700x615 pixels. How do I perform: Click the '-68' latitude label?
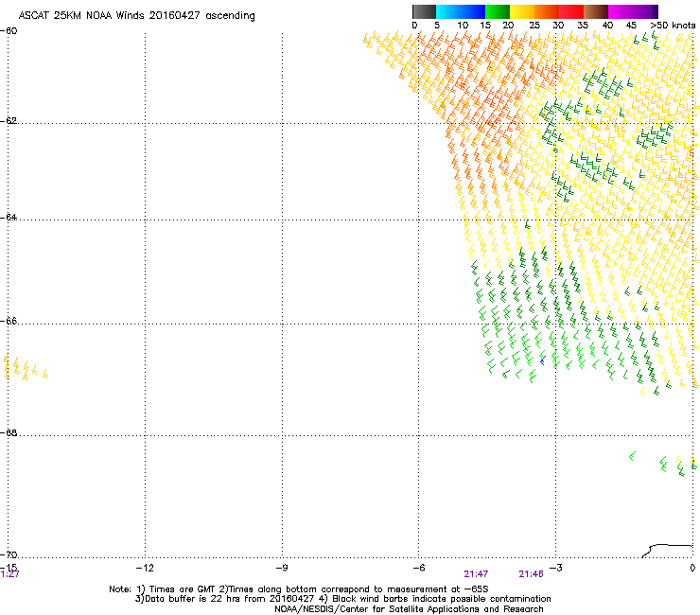pos(9,433)
